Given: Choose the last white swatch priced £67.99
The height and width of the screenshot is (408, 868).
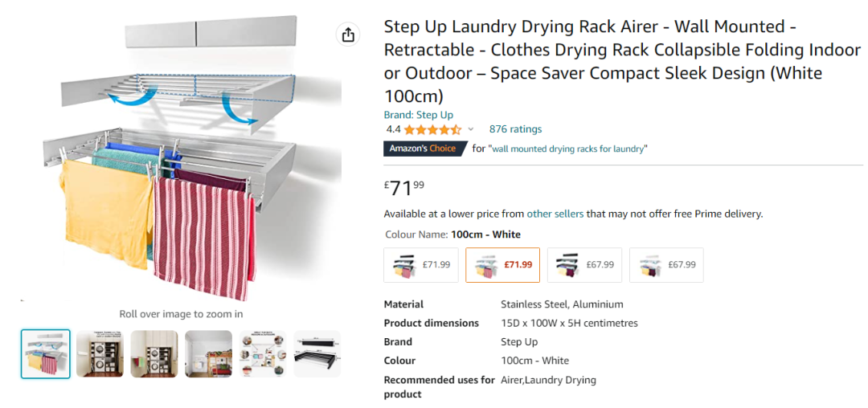Looking at the screenshot, I should (666, 265).
